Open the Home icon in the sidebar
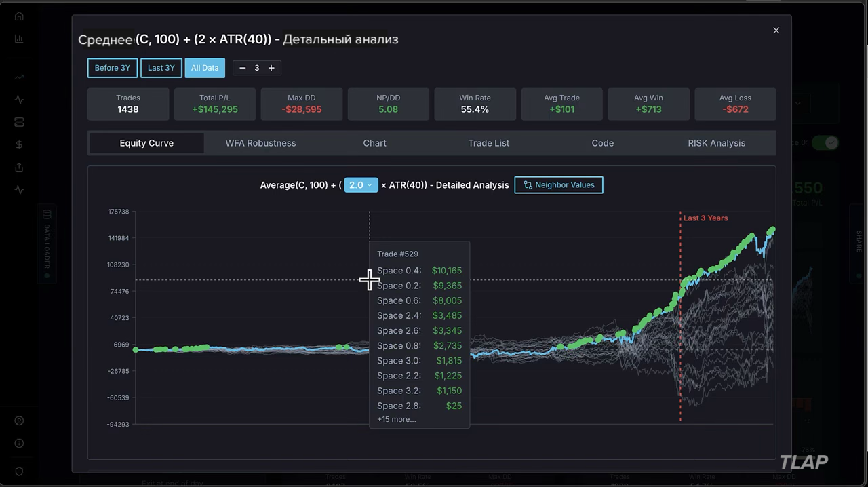The height and width of the screenshot is (487, 868). 19,16
